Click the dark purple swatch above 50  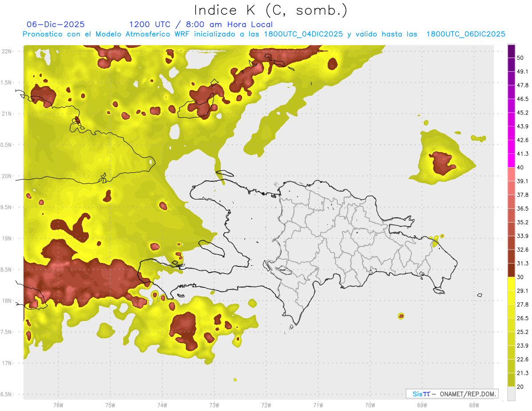coord(512,51)
